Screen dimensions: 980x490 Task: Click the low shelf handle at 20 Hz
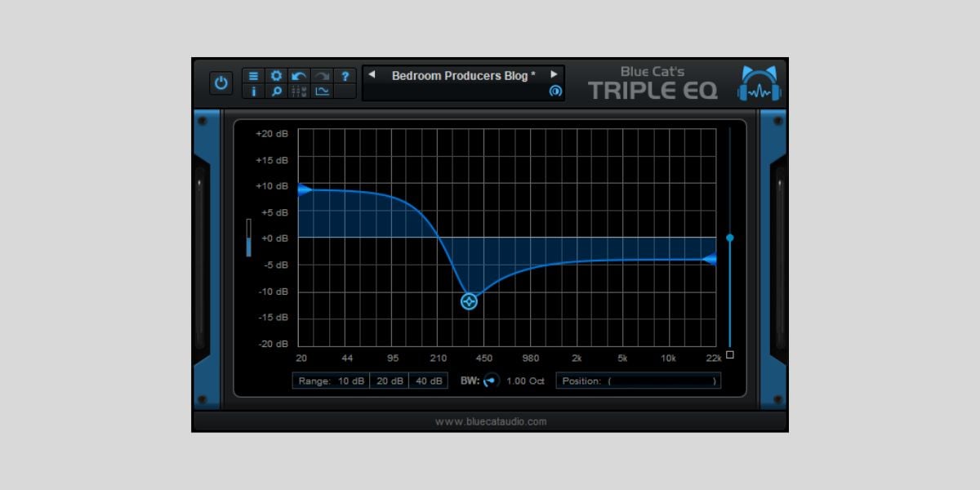pyautogui.click(x=304, y=189)
